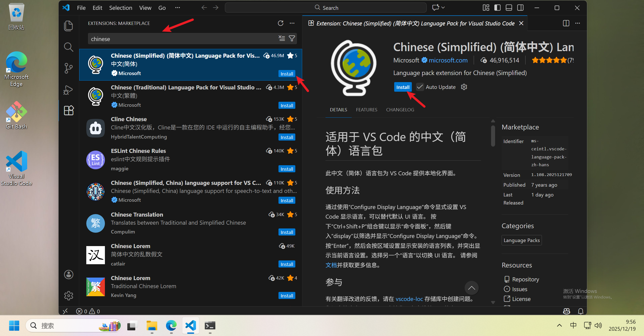This screenshot has width=644, height=336.
Task: Open the Run and Debug view
Action: coord(68,89)
